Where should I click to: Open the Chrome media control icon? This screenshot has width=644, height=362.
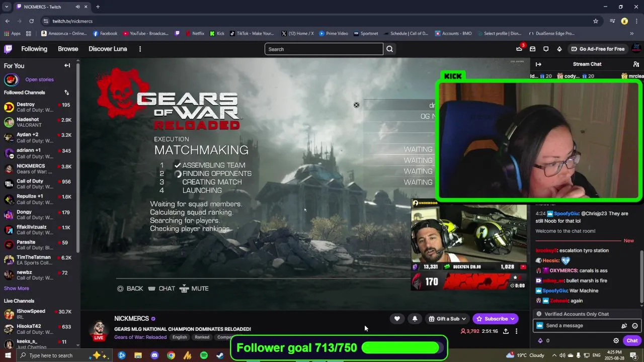click(x=612, y=21)
